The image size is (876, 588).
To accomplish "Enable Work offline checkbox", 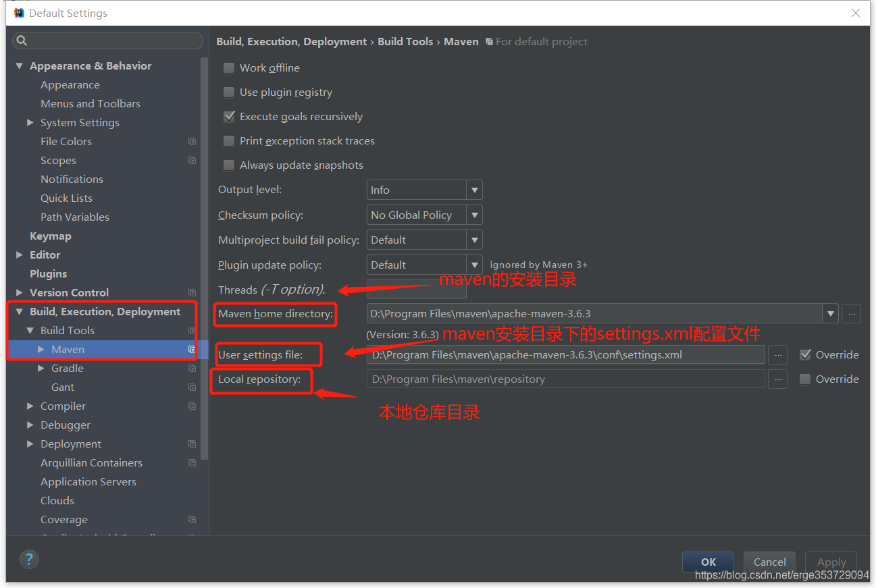I will click(229, 68).
